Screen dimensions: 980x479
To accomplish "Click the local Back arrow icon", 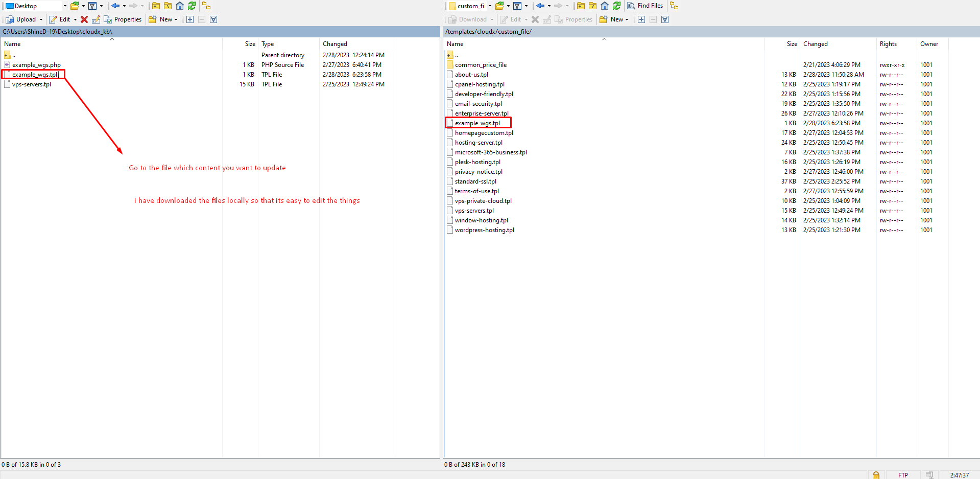I will tap(115, 6).
